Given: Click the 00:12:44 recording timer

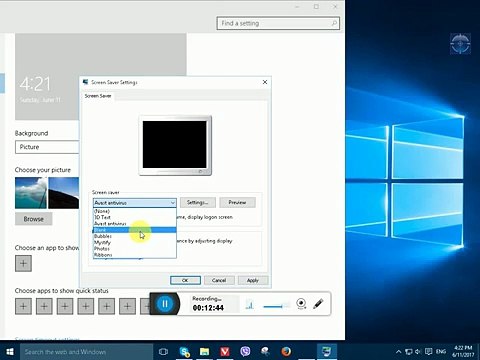Looking at the screenshot, I should (208, 308).
